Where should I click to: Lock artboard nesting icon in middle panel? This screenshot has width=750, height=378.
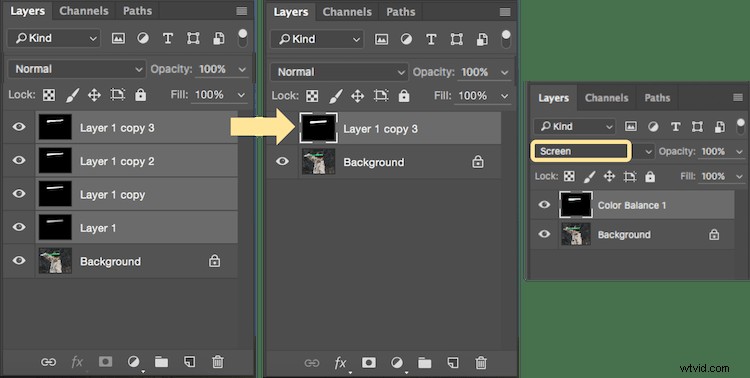(381, 96)
